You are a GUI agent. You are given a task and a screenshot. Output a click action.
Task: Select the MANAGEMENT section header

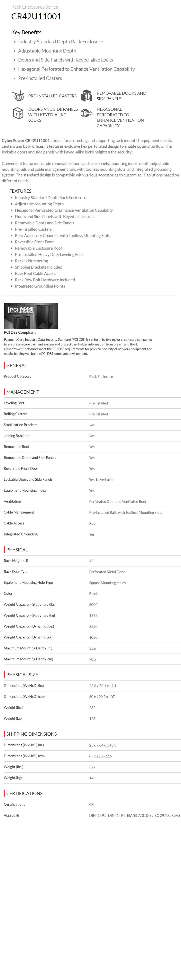coord(22,392)
